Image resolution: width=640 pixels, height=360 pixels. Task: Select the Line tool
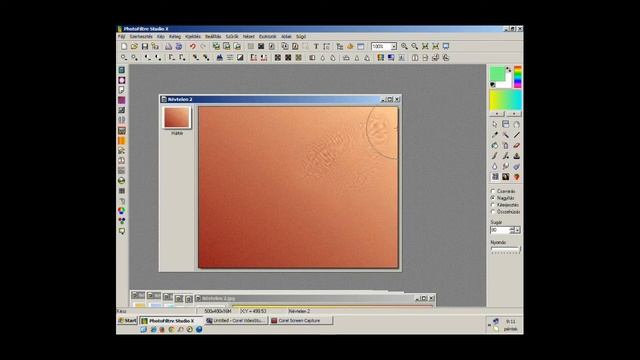[517, 135]
